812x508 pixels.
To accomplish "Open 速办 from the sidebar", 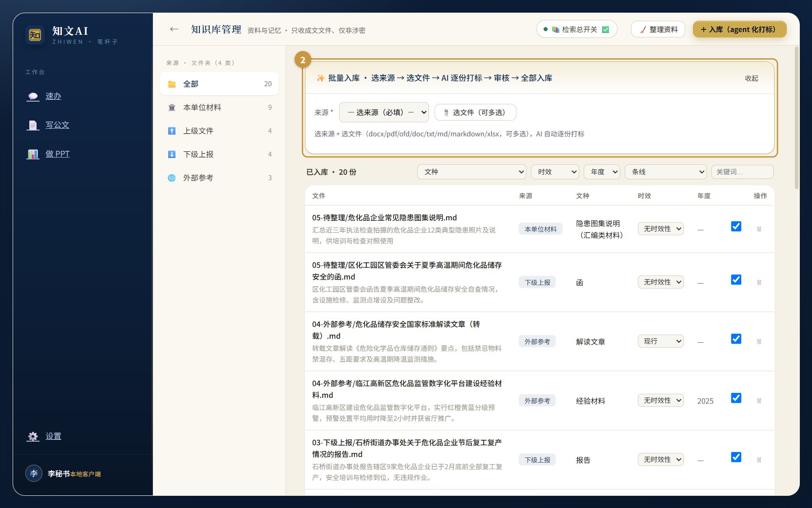I will (x=53, y=96).
